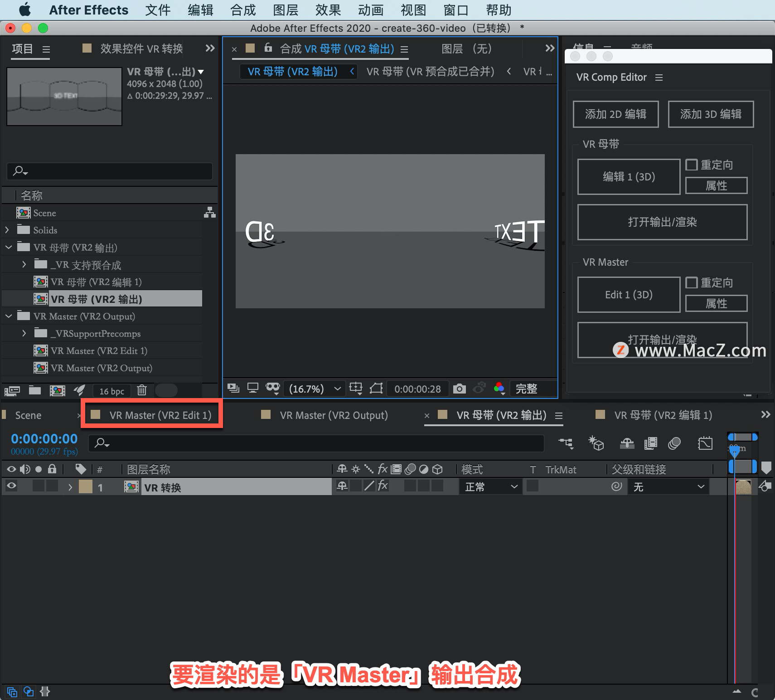
Task: Toggle In/Out/Duration pane at timeline bottom
Action: (45, 691)
